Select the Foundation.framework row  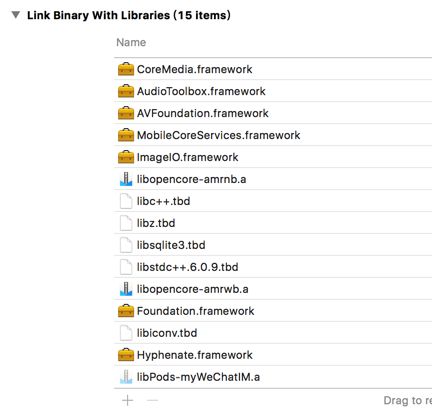click(273, 311)
